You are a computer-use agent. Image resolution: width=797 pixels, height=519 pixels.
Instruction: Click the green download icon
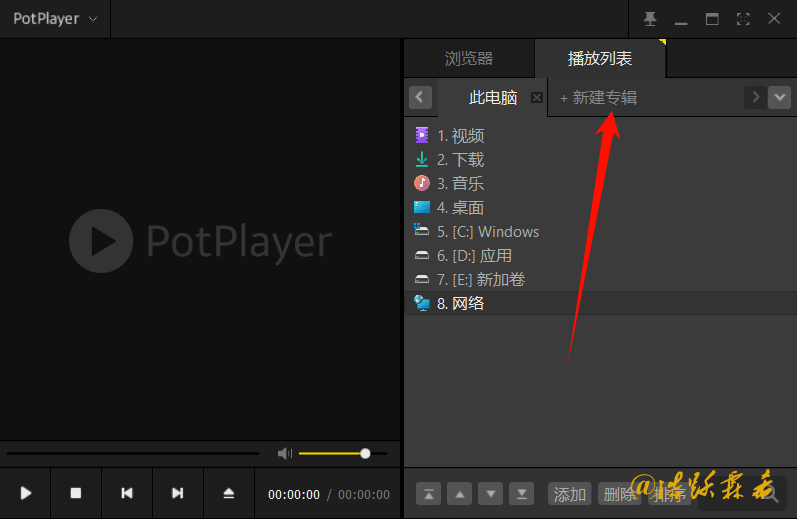point(422,159)
